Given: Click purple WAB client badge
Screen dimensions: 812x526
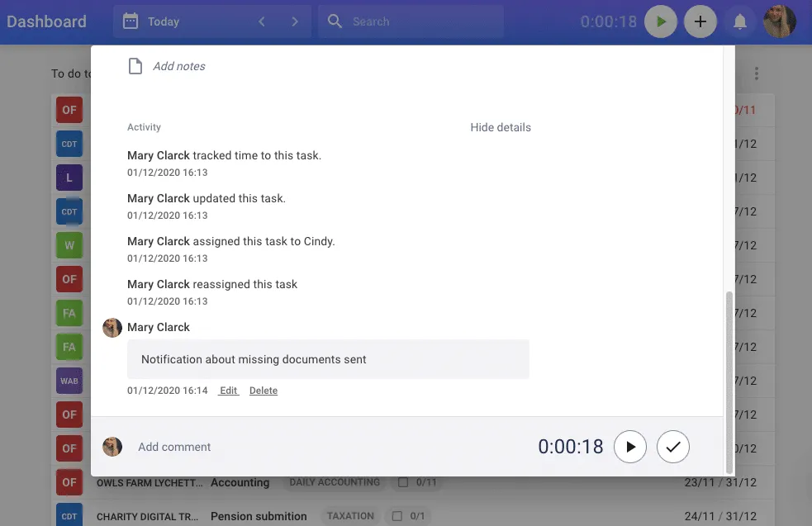Looking at the screenshot, I should click(x=69, y=381).
